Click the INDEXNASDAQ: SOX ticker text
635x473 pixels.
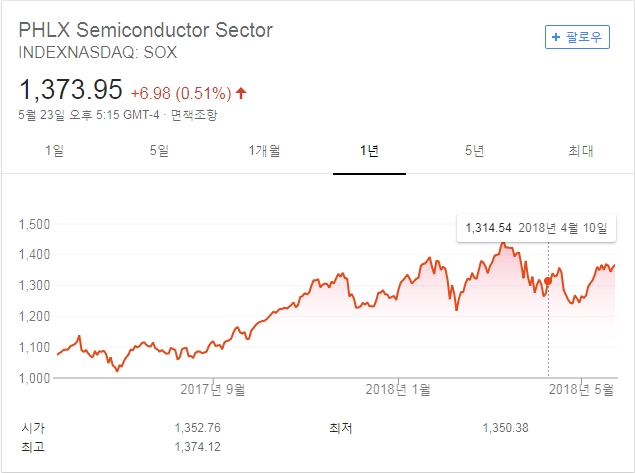pyautogui.click(x=99, y=52)
